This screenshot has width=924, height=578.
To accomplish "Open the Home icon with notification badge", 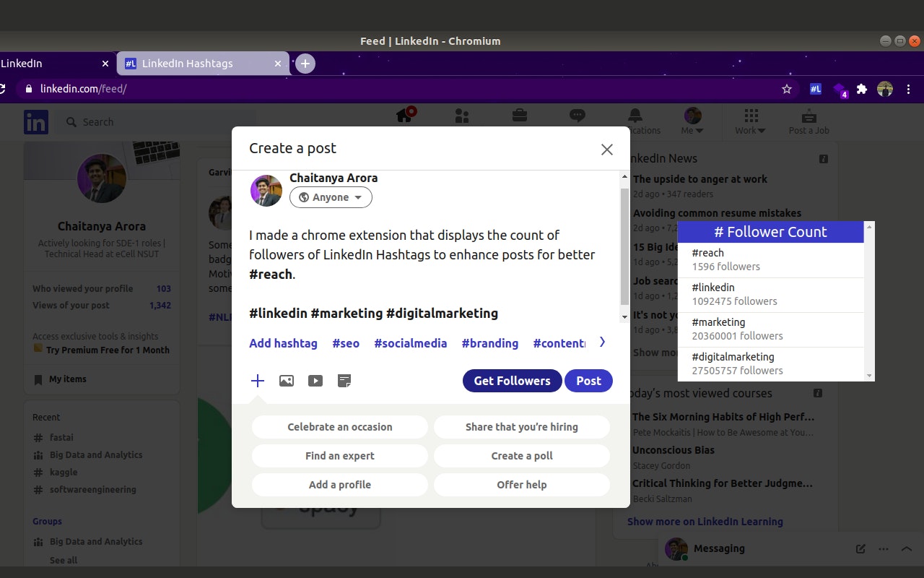I will (404, 116).
